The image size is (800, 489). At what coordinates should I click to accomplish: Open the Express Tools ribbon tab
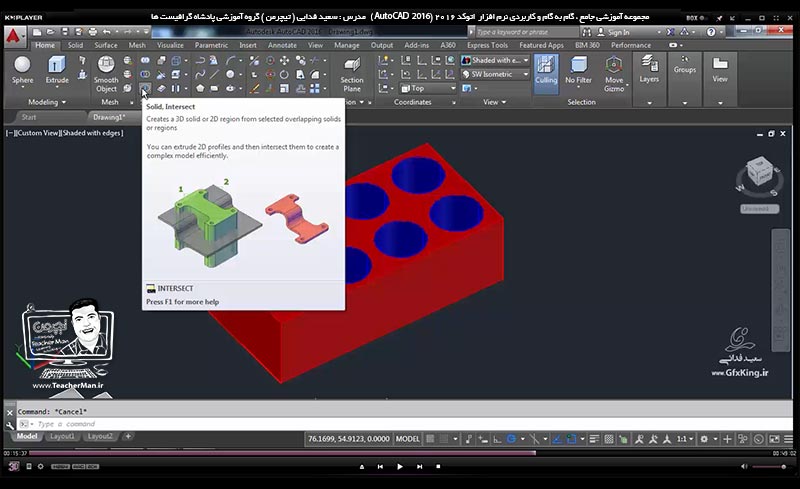point(487,45)
